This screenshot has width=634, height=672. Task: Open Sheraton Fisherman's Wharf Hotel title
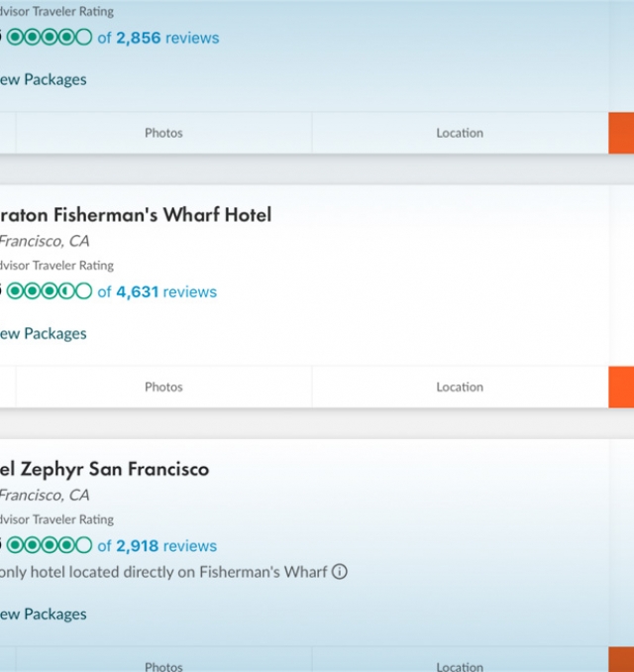136,215
